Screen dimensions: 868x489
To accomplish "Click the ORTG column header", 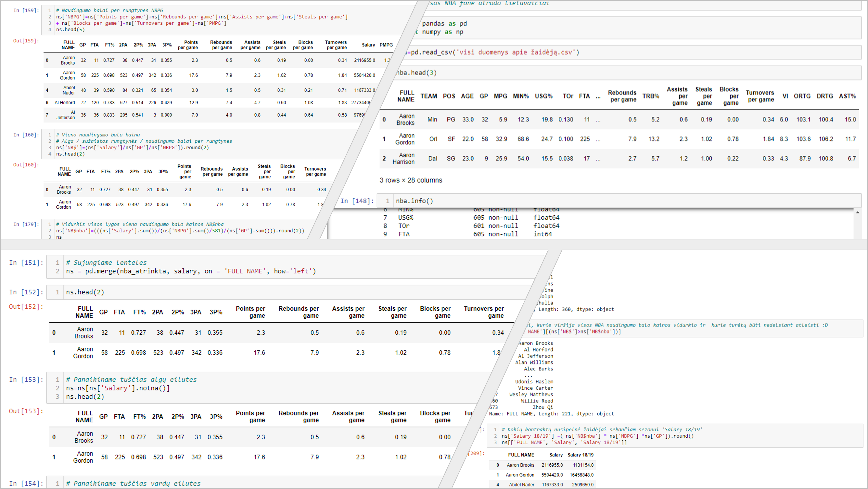I will point(802,96).
